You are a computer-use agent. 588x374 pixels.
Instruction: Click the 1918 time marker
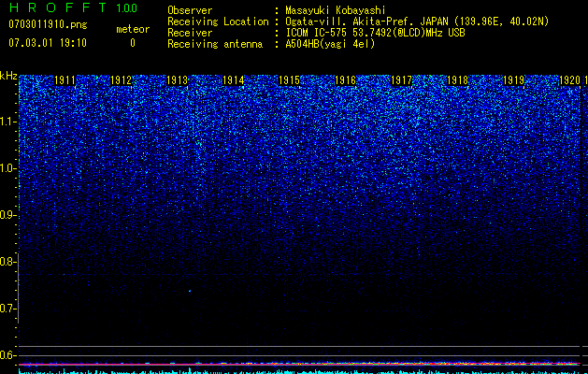click(x=457, y=80)
